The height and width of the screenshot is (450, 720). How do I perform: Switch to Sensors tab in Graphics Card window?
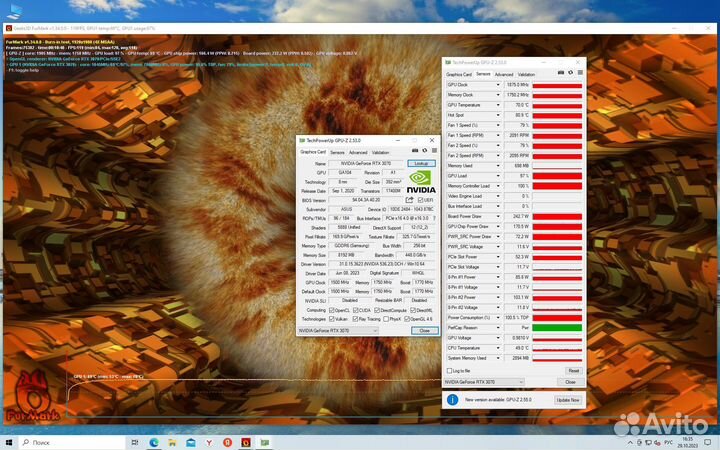338,152
